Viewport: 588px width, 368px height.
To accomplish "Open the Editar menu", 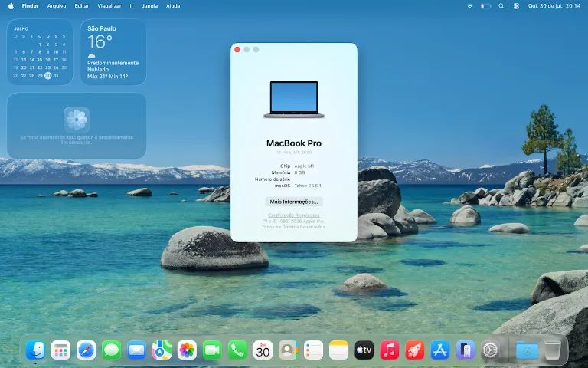I will coord(82,6).
